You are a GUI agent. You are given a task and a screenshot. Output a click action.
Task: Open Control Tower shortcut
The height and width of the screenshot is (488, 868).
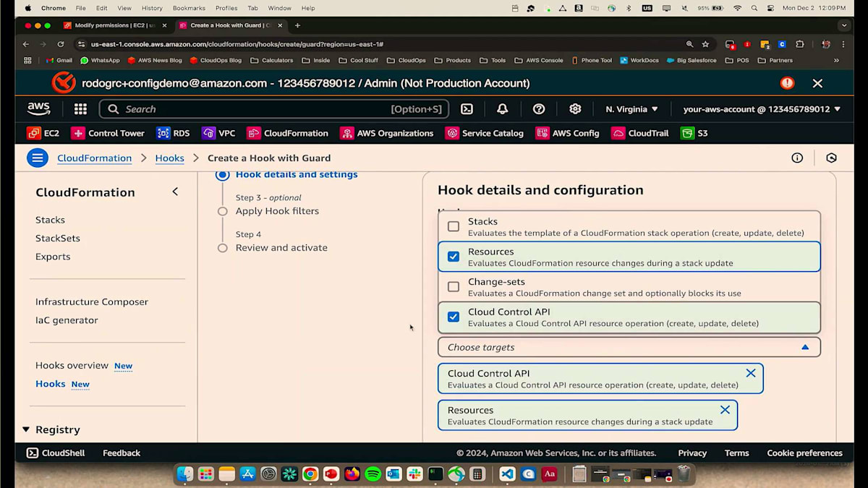[x=107, y=133]
